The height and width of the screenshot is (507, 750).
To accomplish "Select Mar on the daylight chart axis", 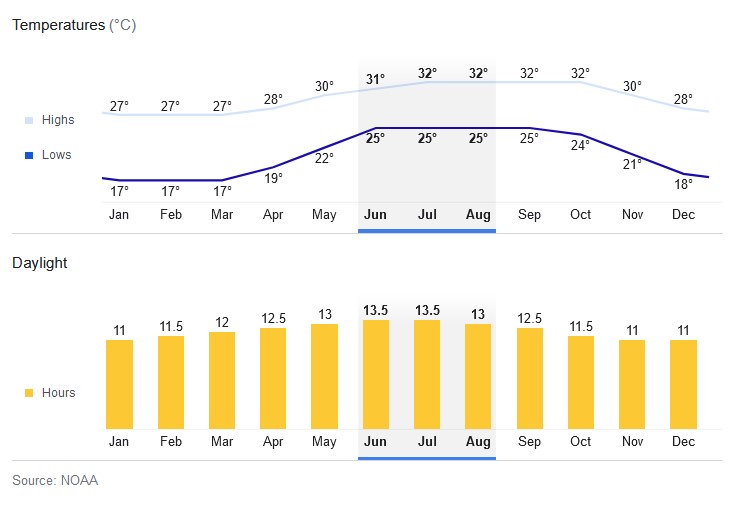I will click(x=222, y=441).
